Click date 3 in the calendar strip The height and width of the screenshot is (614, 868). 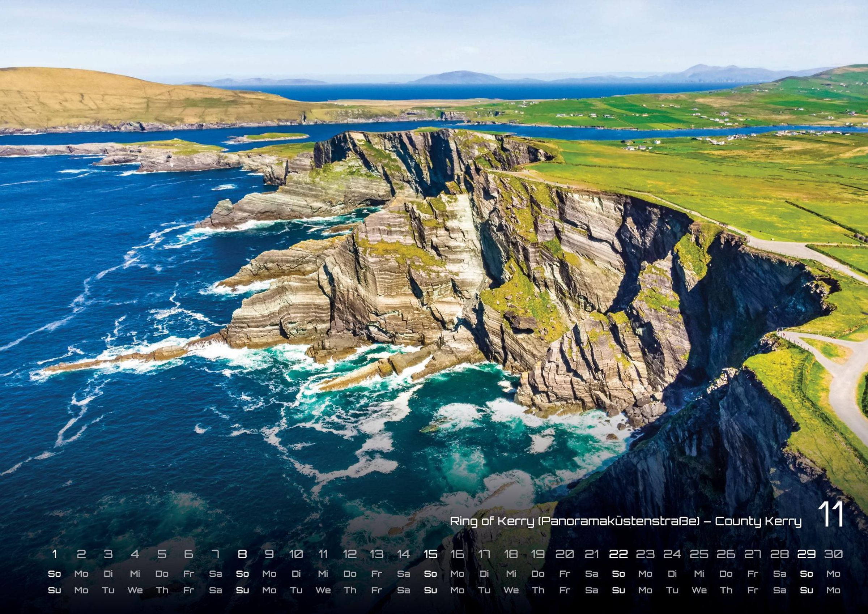[x=108, y=554]
